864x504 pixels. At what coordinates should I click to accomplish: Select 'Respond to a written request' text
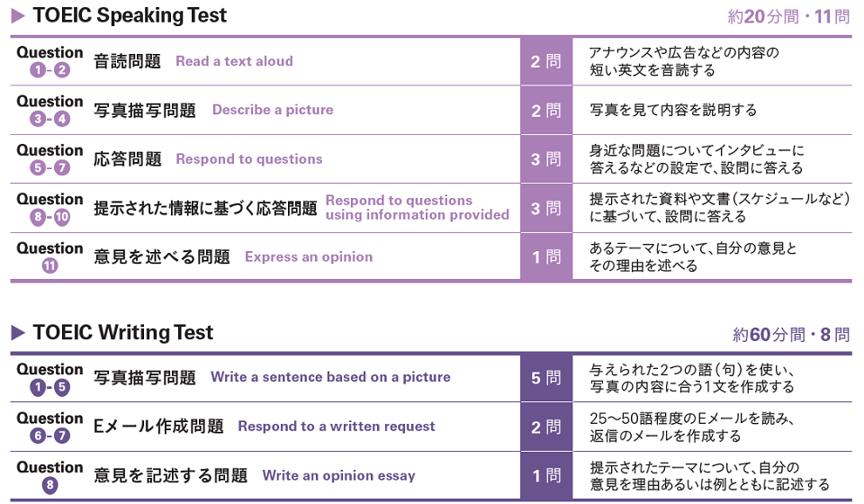click(336, 427)
